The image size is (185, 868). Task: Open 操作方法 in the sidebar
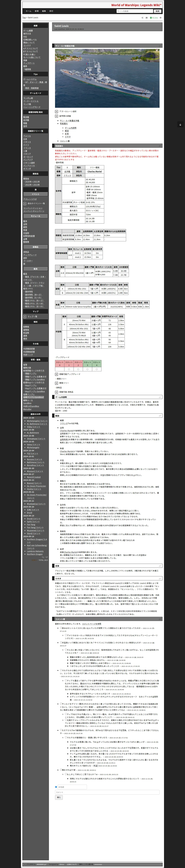[x=27, y=34]
